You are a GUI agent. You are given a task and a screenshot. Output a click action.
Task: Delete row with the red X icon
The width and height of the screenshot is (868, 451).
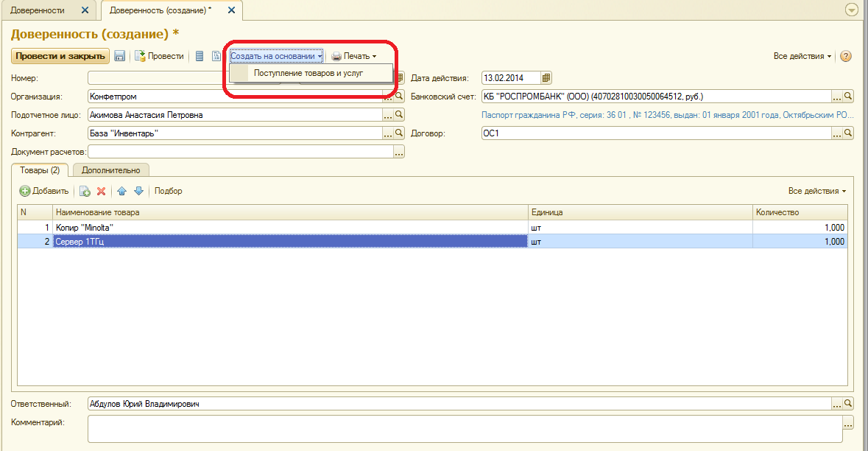click(x=102, y=191)
